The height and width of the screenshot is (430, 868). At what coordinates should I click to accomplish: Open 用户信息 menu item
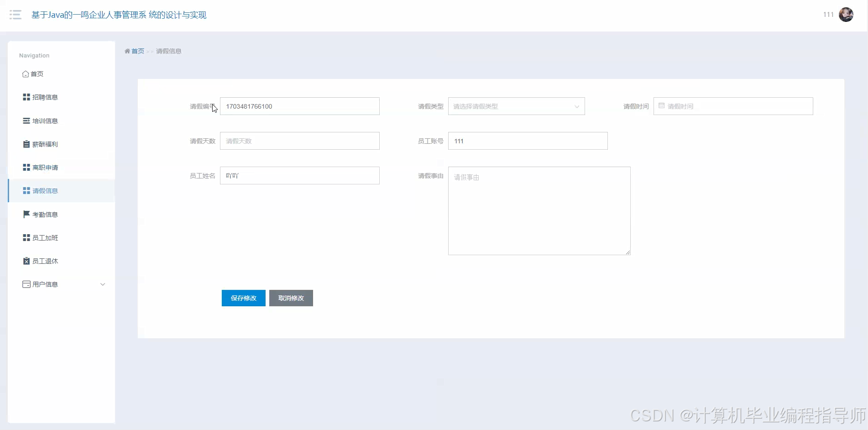pyautogui.click(x=61, y=284)
